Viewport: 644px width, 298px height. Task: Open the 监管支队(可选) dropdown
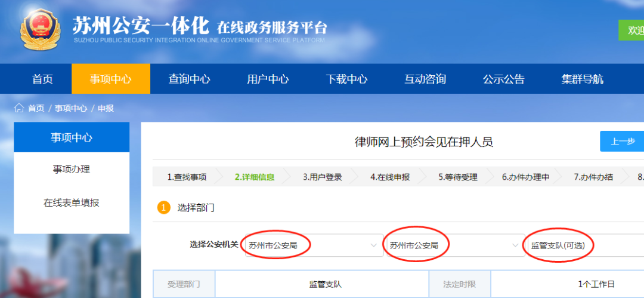coord(585,245)
